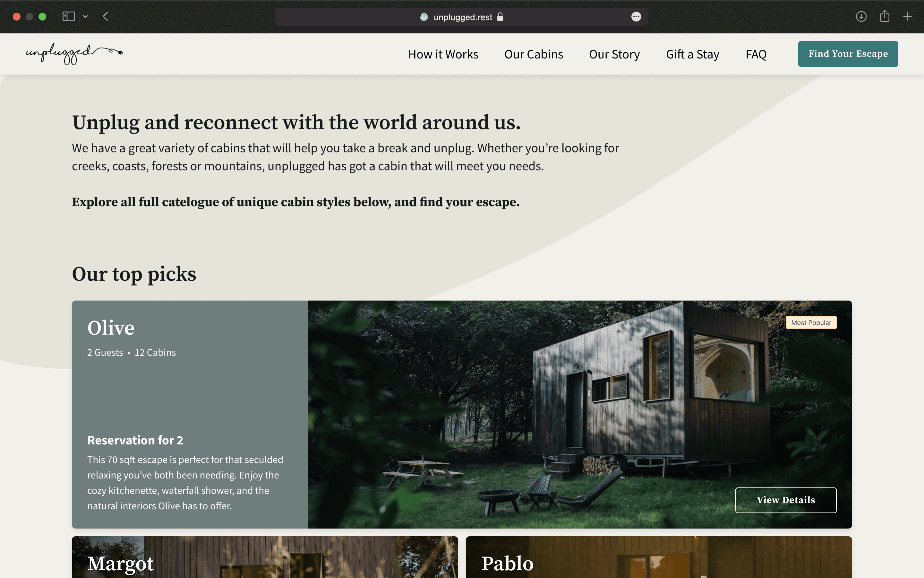Viewport: 924px width, 578px height.
Task: Click the padlock icon in address bar
Action: point(500,17)
